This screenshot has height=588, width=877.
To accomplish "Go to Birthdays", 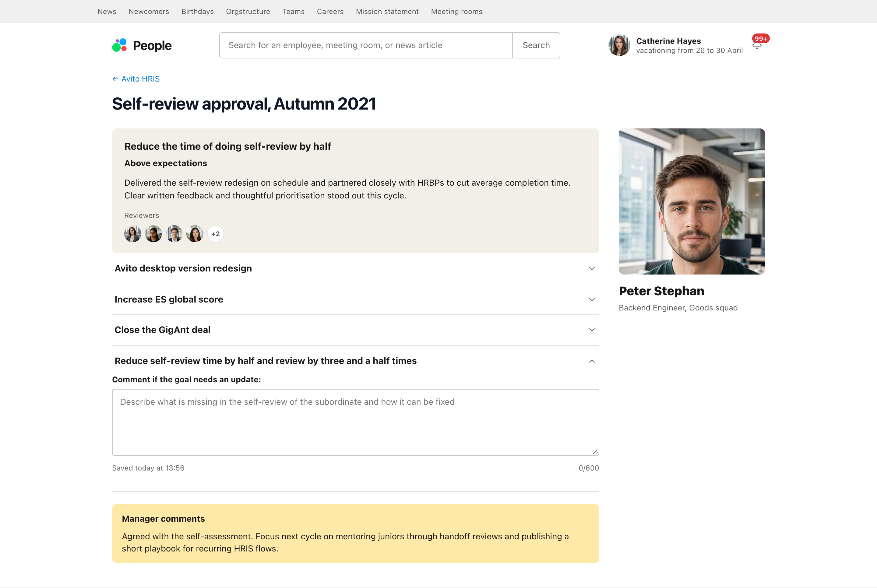I will (198, 12).
